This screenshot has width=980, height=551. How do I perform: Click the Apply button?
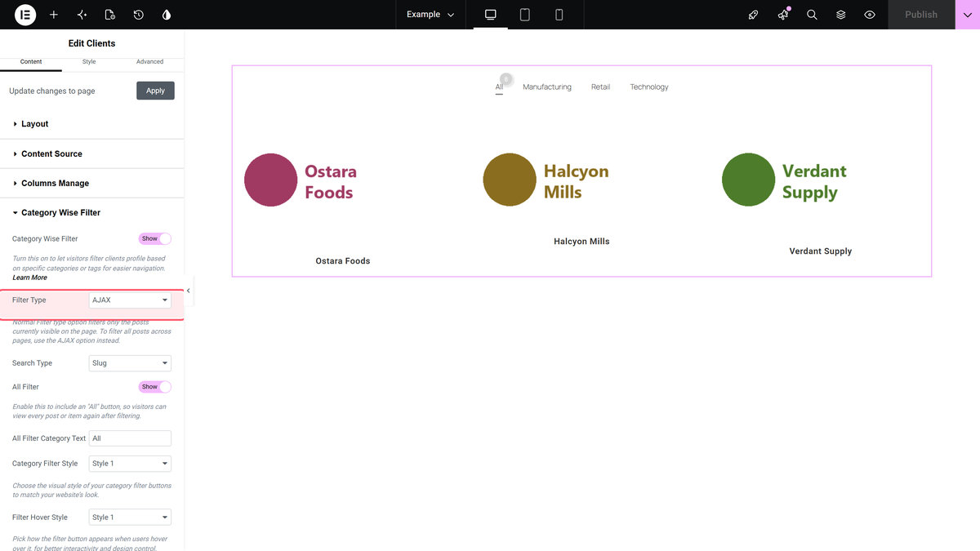pyautogui.click(x=155, y=91)
